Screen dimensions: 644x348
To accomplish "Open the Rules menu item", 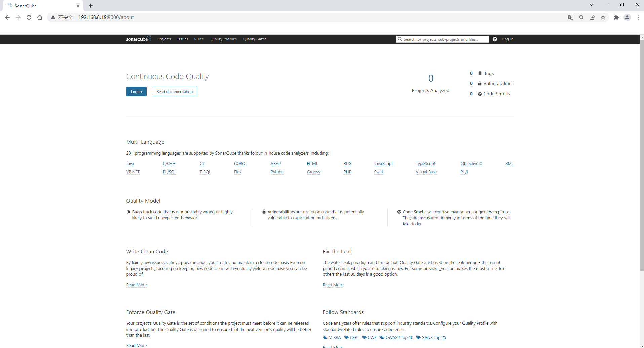I will point(199,39).
